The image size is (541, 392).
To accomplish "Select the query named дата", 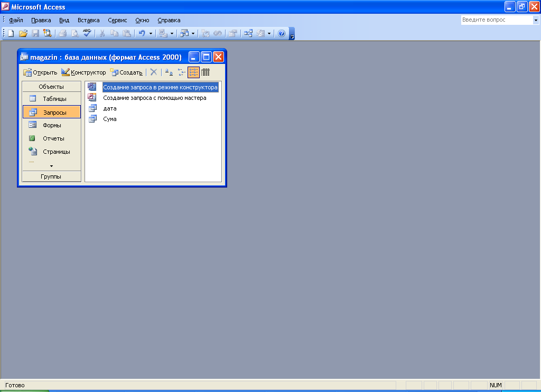I will click(x=110, y=108).
